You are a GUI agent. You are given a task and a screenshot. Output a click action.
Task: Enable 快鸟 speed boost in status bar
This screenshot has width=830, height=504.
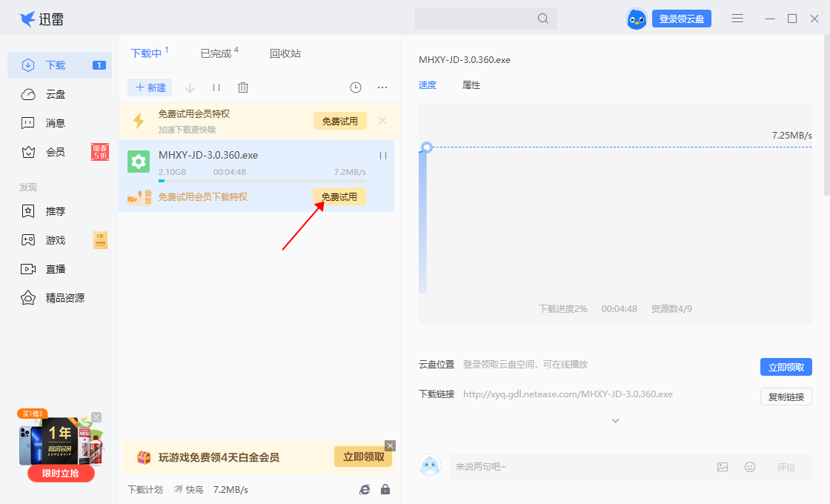coord(189,489)
